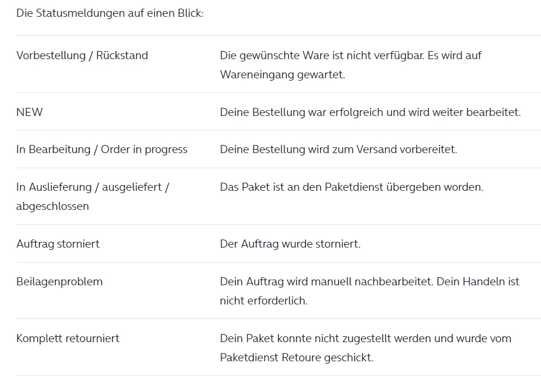
Task: Click 'Der Auftrag wurde storniert.' description
Action: (290, 244)
